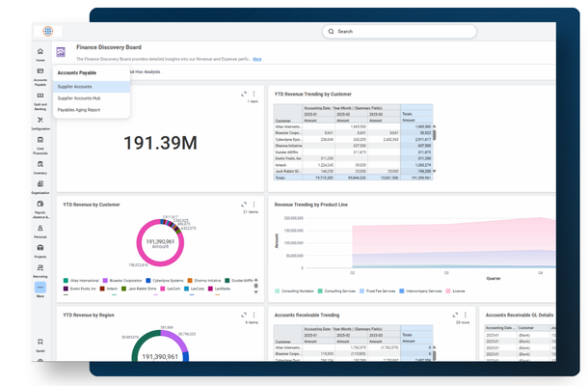588x386 pixels.
Task: Open the Projects sidebar icon
Action: coord(40,248)
